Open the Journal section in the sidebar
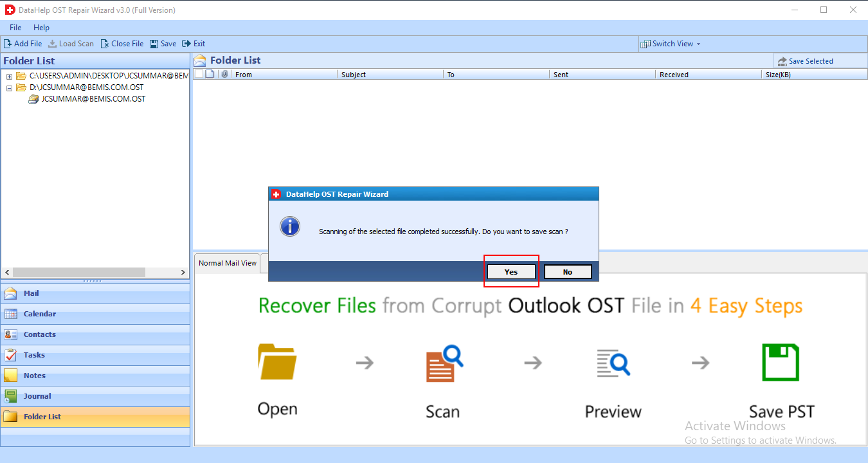The height and width of the screenshot is (463, 868). point(95,396)
